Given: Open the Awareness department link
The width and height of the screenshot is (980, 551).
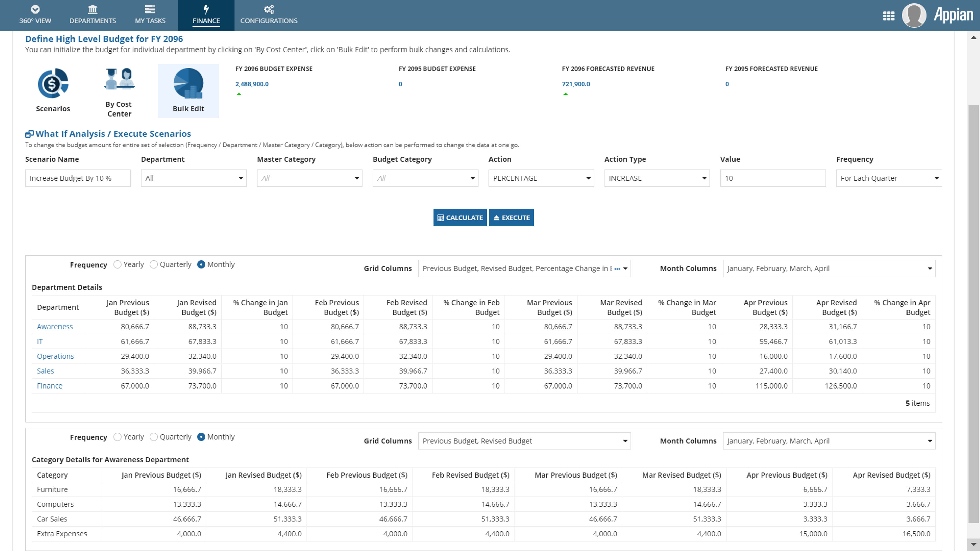Looking at the screenshot, I should pyautogui.click(x=55, y=327).
